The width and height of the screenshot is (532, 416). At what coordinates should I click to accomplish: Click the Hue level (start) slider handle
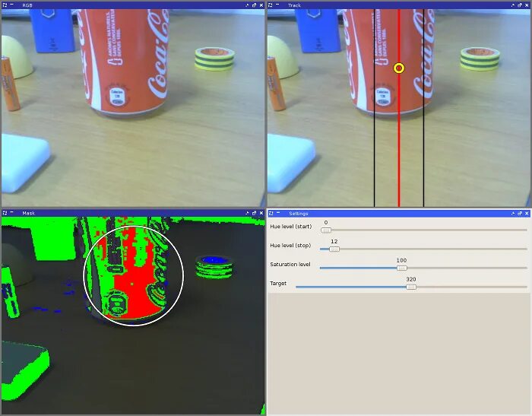tap(326, 230)
